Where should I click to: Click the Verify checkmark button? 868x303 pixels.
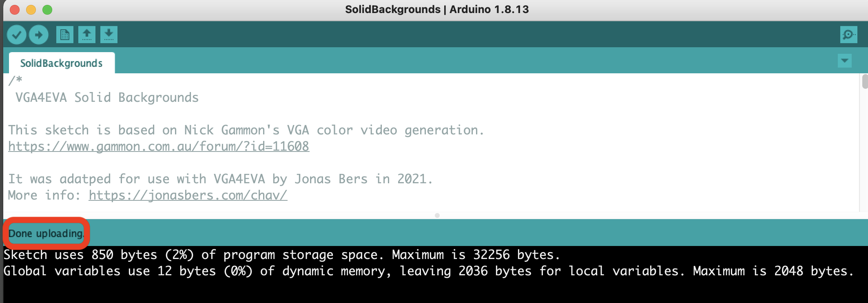[x=17, y=35]
